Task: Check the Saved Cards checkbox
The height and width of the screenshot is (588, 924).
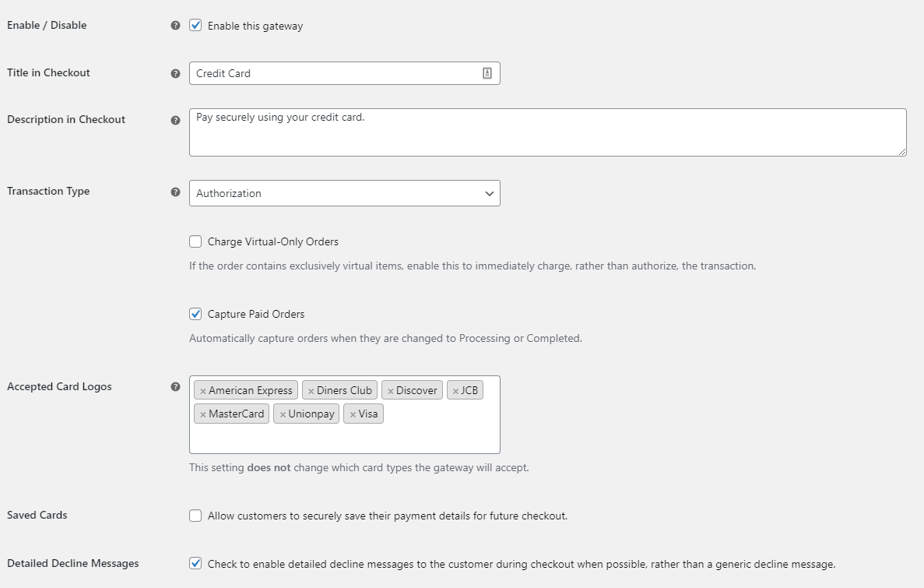Action: (x=195, y=516)
